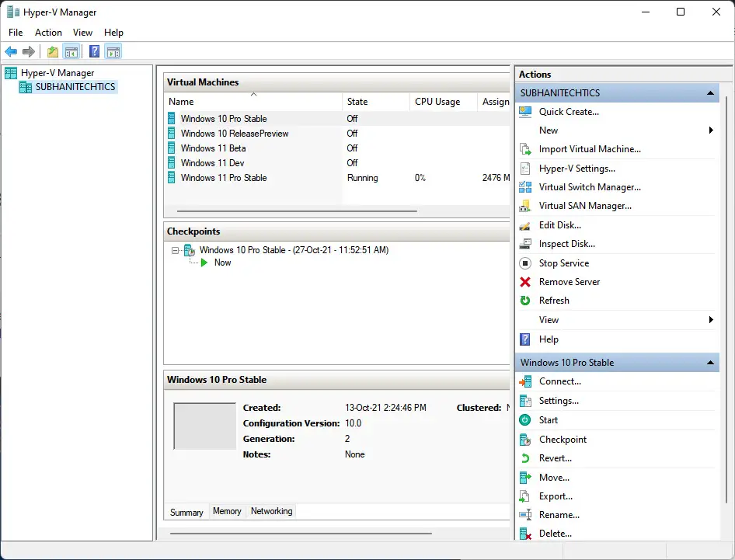Click the Forward arrow toolbar icon
This screenshot has width=735, height=560.
pyautogui.click(x=29, y=51)
